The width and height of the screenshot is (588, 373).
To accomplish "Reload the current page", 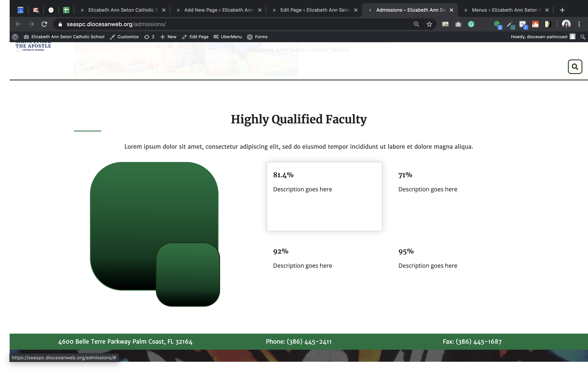I will (x=44, y=24).
